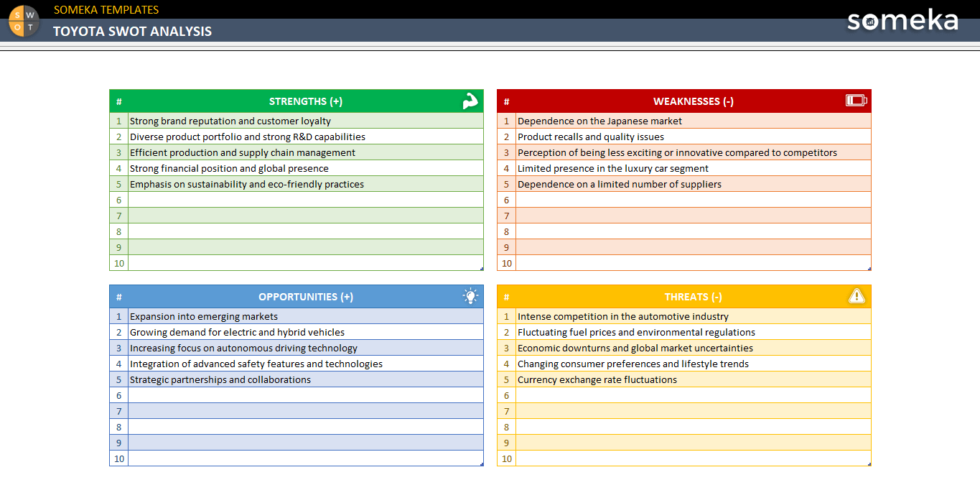Select 'Strategic partnerships and collaborations' cell
Screen dimensions: 980x503
click(x=306, y=379)
